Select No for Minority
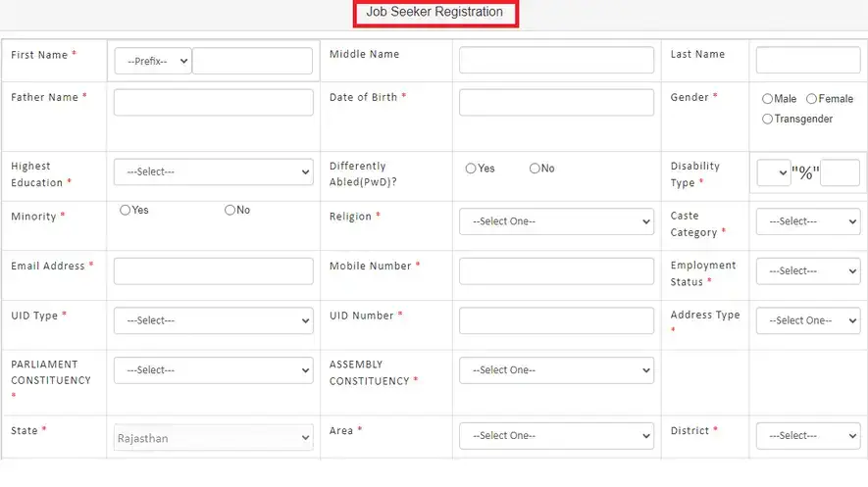Viewport: 868px width, 487px height. (x=230, y=210)
